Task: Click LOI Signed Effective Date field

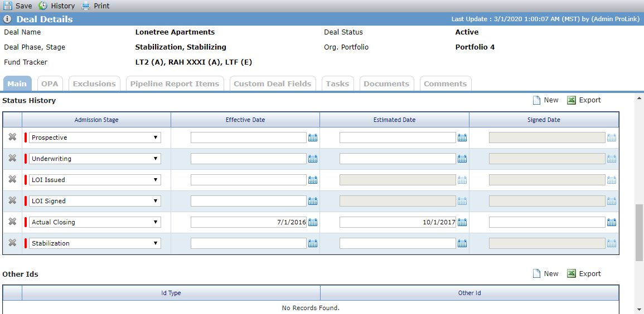Action: coord(249,201)
